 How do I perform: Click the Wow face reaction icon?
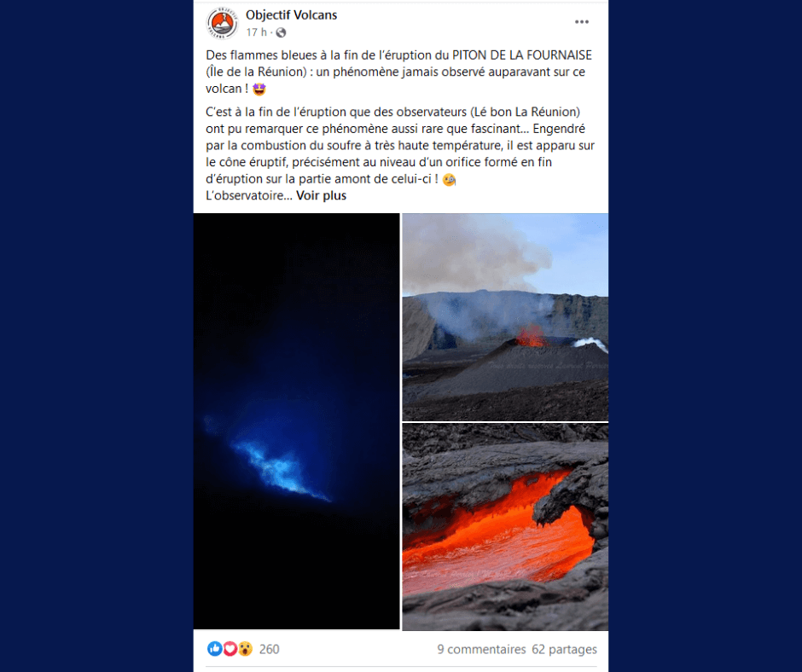[246, 649]
